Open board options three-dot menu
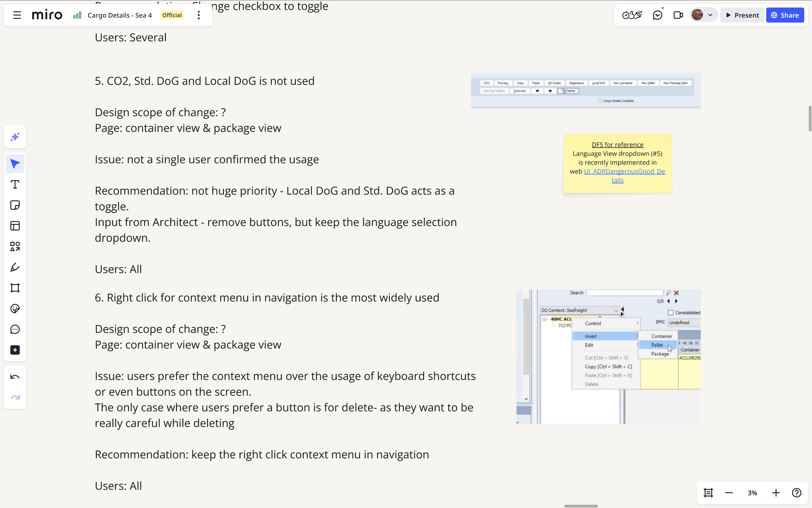 199,15
